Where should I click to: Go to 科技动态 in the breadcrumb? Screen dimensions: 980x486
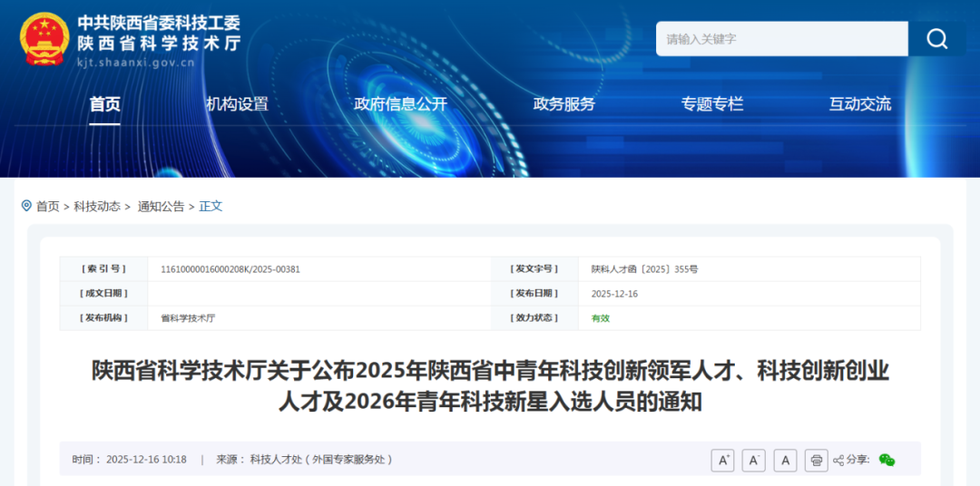pos(97,206)
